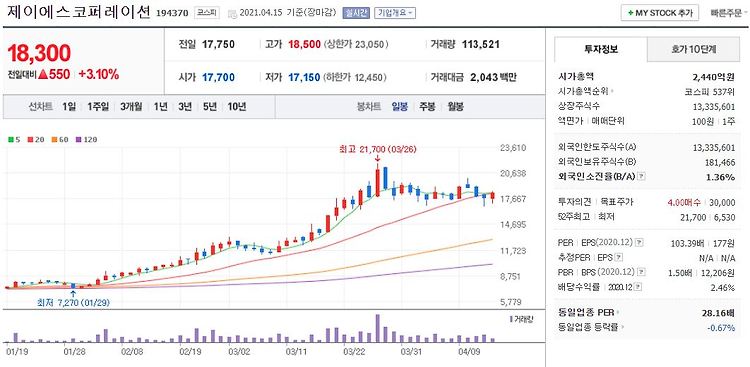The image size is (750, 367).
Task: Click the 시가총액 value 2,440억원
Action: tap(714, 76)
